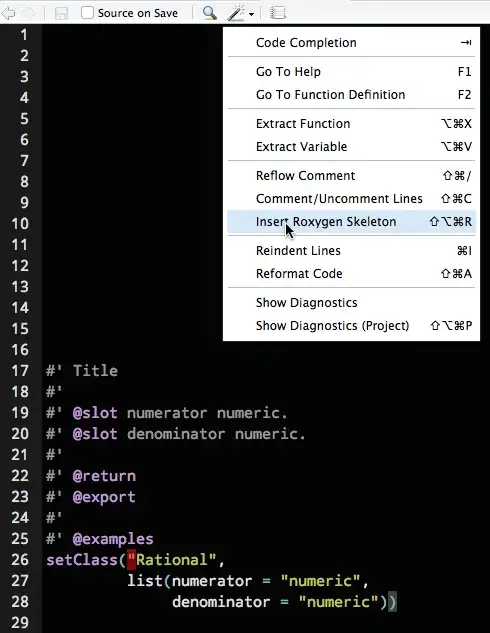Click the "@return" roxygen tag
The image size is (490, 633).
pyautogui.click(x=104, y=476)
